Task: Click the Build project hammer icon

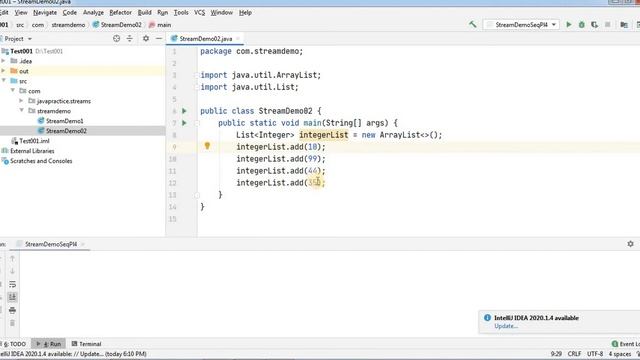Action: click(x=473, y=24)
